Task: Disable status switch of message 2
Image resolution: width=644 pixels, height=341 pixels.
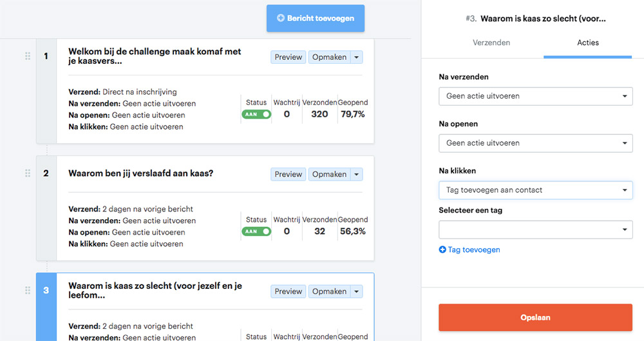Action: coord(256,231)
